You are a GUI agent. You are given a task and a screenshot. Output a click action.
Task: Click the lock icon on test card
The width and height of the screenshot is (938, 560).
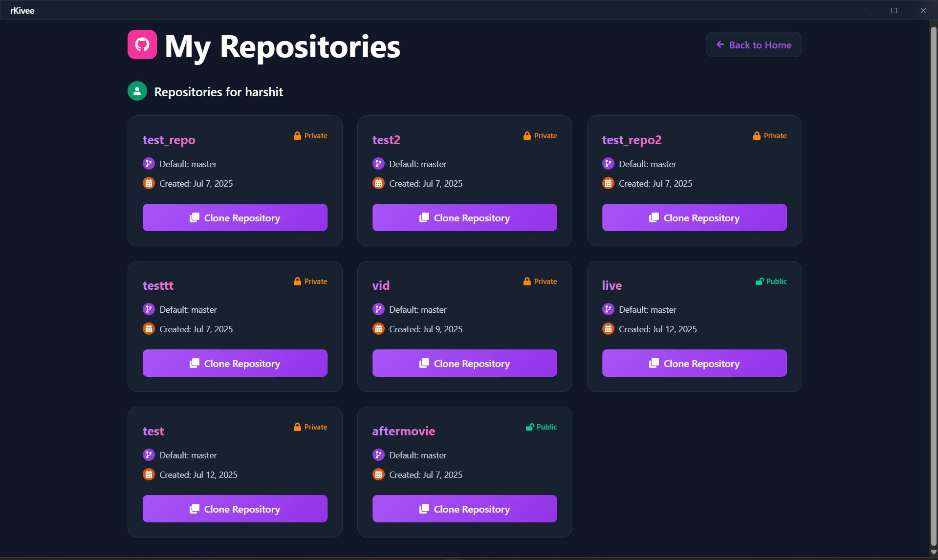[297, 427]
